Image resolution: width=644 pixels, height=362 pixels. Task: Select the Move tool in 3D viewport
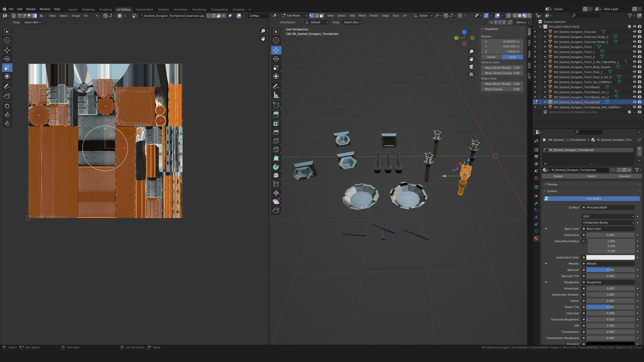[x=276, y=50]
